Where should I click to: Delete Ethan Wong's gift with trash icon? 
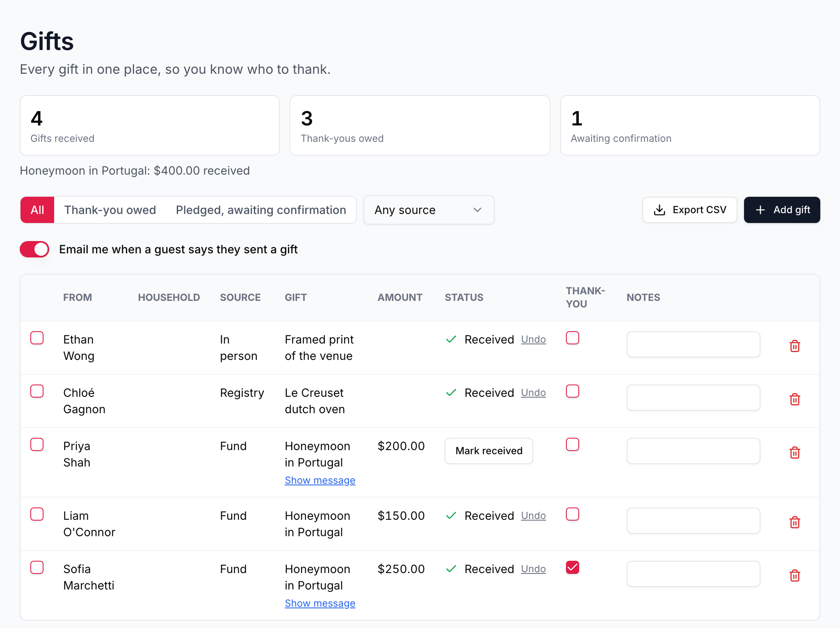tap(794, 346)
